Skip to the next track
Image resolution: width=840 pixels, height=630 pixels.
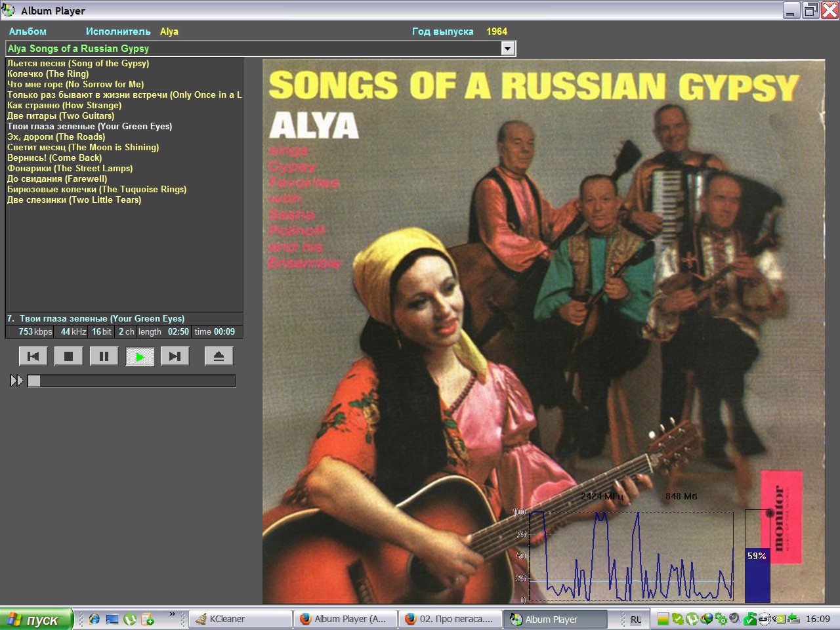175,356
